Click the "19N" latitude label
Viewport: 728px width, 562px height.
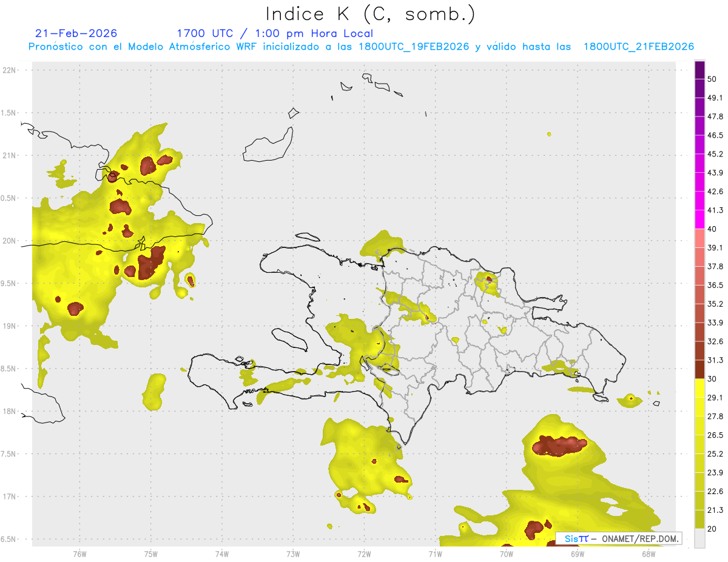pyautogui.click(x=9, y=326)
